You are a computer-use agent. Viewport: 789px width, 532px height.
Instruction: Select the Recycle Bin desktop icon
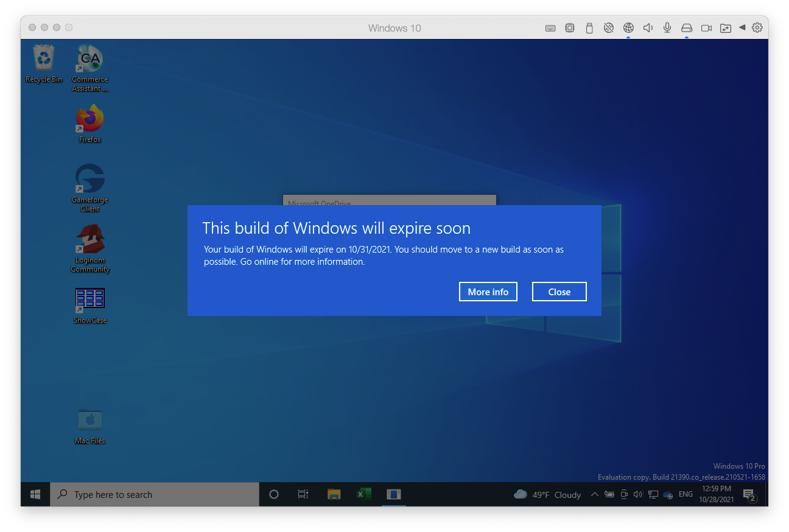coord(44,63)
